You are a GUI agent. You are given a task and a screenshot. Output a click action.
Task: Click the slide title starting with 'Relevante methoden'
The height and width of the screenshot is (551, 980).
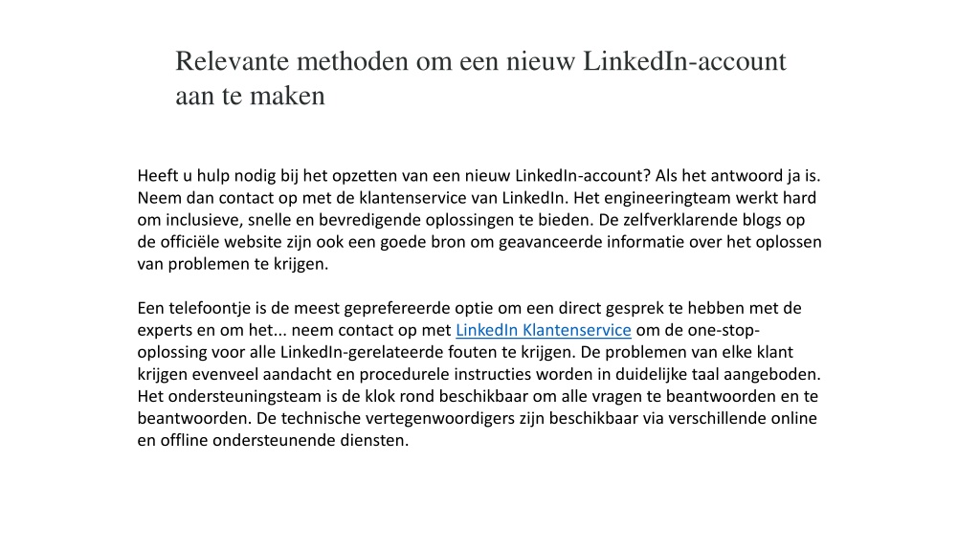pos(480,78)
